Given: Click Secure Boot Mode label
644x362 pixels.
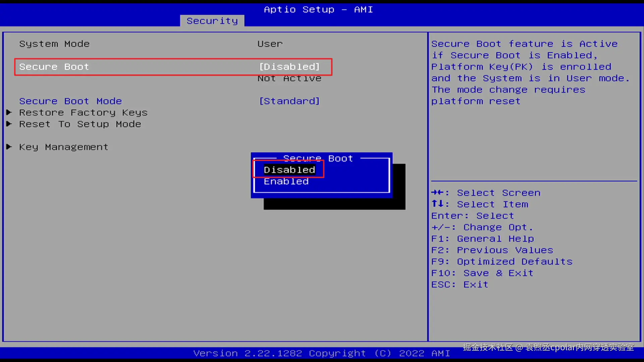Looking at the screenshot, I should tap(70, 101).
